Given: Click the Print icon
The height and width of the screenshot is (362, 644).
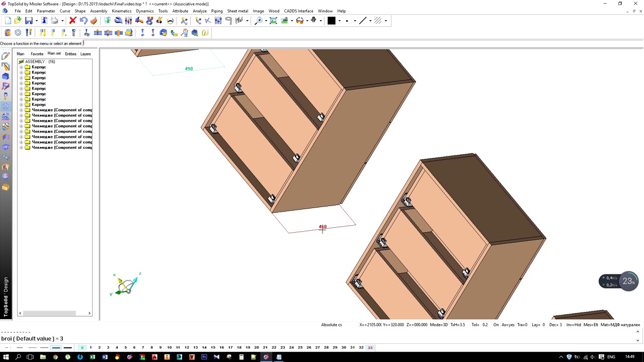Looking at the screenshot, I should [x=55, y=21].
